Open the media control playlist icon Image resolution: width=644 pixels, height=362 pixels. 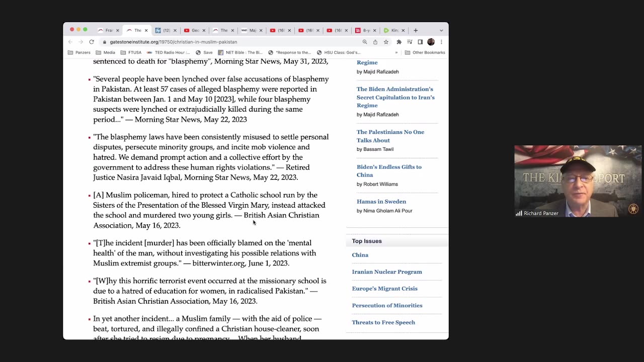410,42
